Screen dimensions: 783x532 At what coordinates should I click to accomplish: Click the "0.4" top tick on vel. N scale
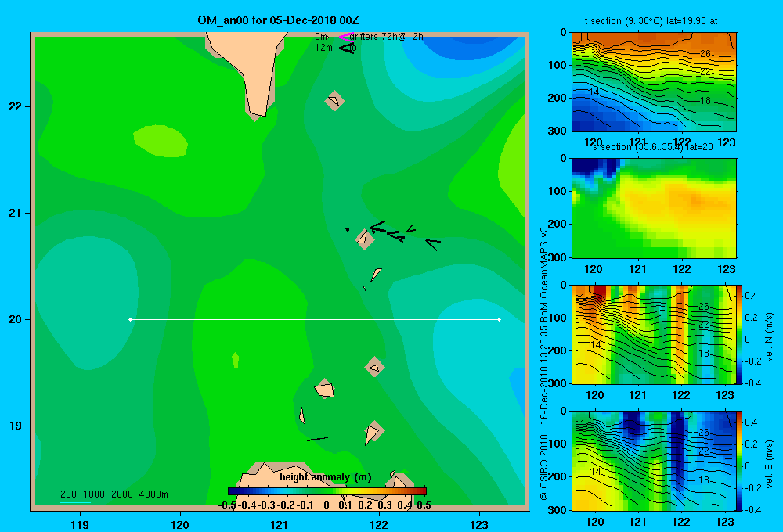tap(751, 296)
